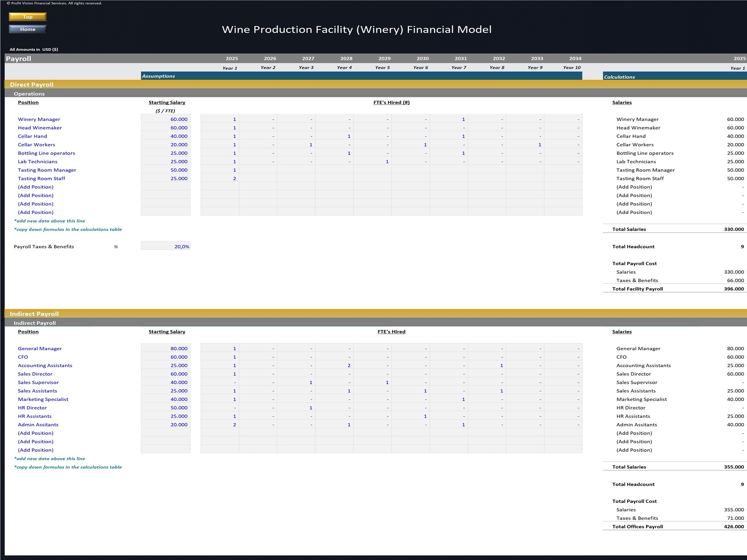Click direct Total Salaries value 330.000

click(734, 229)
